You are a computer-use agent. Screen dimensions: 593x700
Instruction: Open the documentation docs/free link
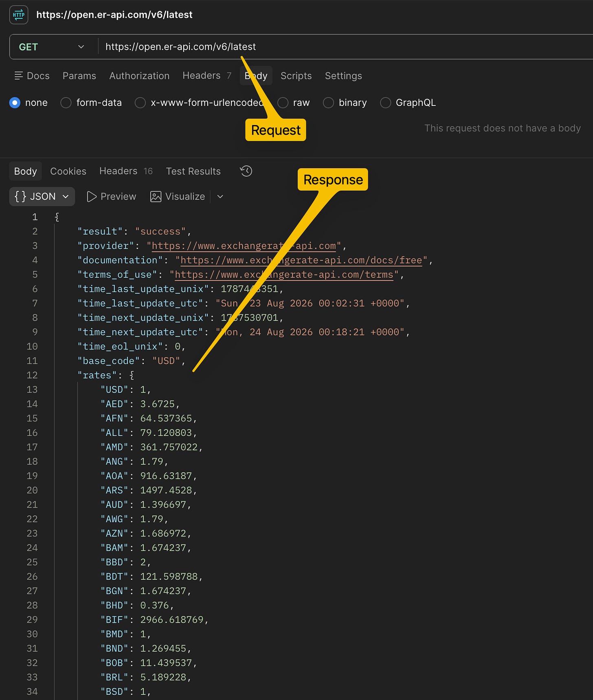pos(301,260)
